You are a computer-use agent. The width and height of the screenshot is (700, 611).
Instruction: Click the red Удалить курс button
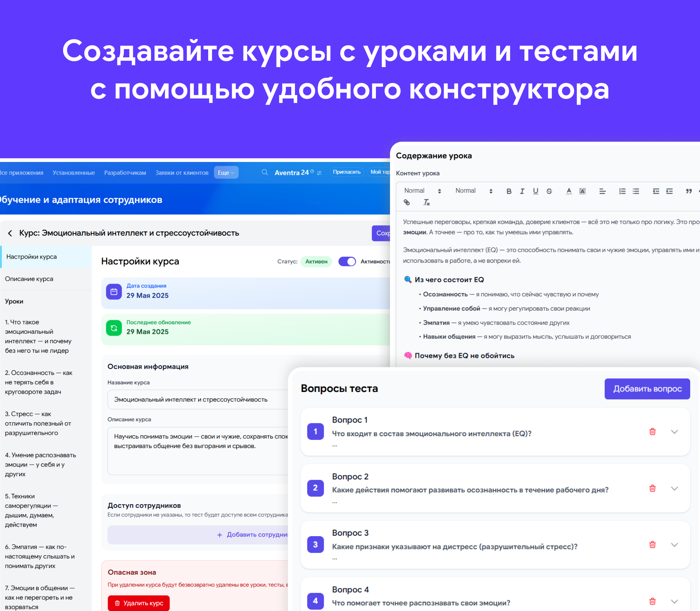138,603
